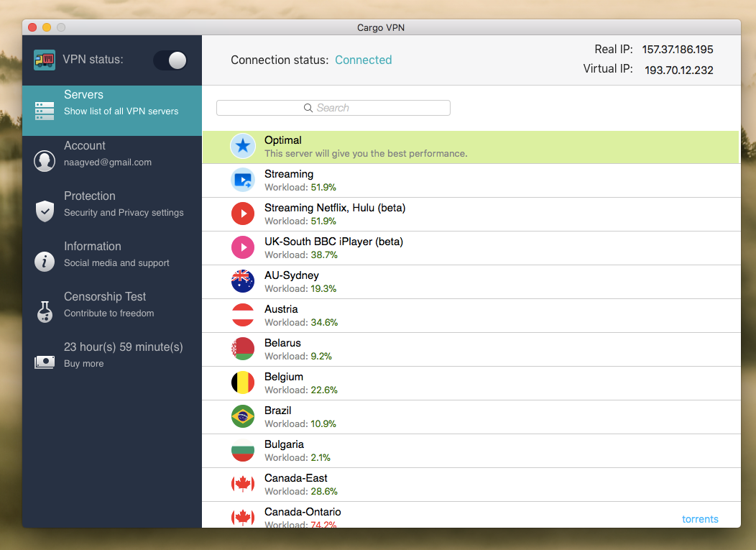Minimize the Cargo VPN window
This screenshot has height=550, width=756.
[x=47, y=27]
